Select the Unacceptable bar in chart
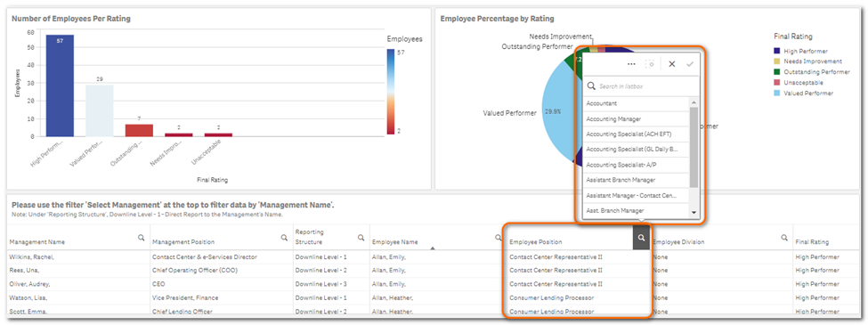The height and width of the screenshot is (325, 868). tap(218, 134)
